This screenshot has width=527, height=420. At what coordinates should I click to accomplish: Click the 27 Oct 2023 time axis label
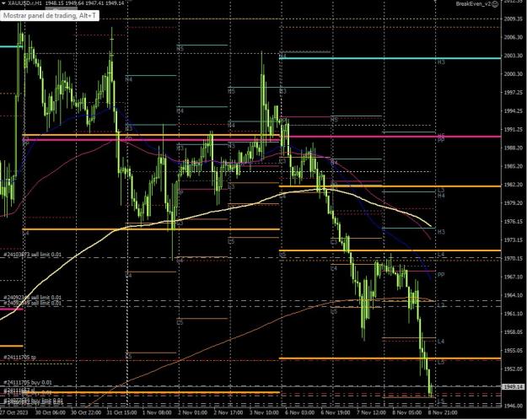(x=13, y=412)
